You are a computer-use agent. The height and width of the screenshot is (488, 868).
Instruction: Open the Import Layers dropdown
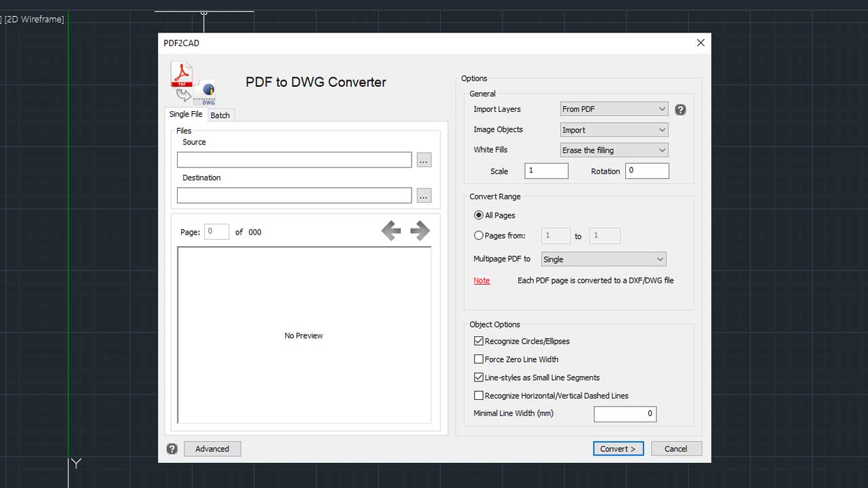614,109
